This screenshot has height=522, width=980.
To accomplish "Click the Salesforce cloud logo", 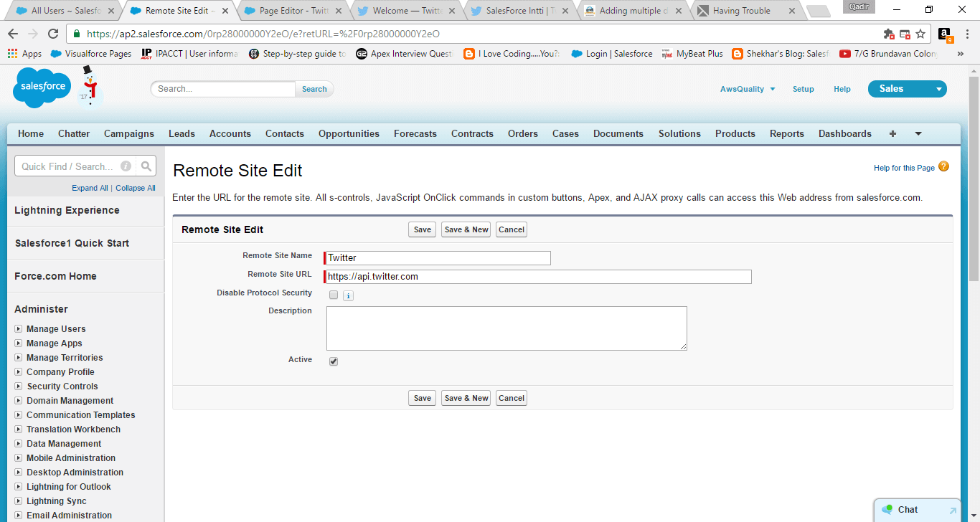I will coord(41,87).
